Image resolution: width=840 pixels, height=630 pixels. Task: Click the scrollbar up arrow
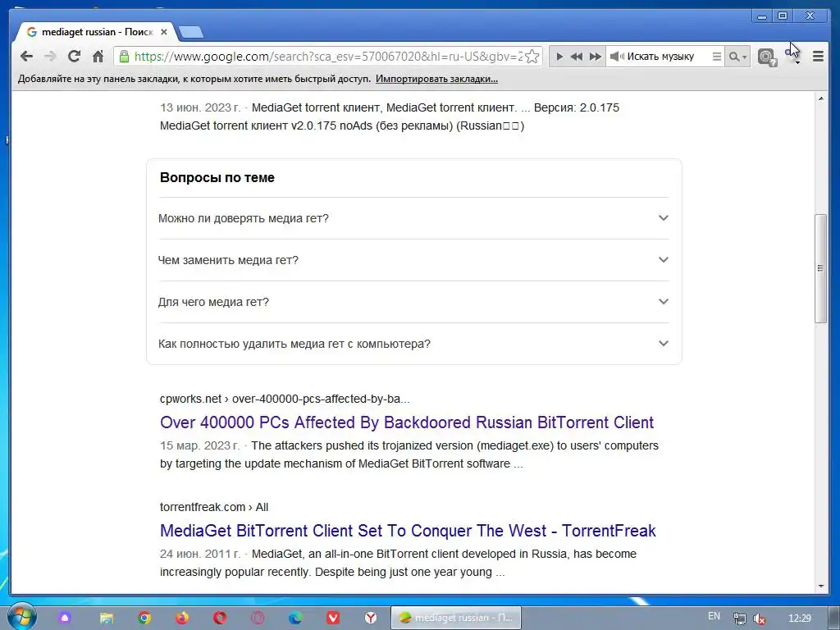coord(820,98)
